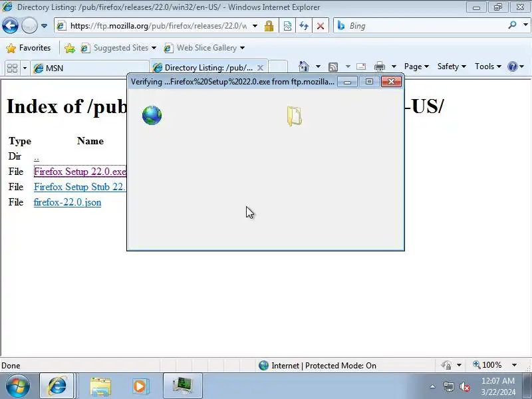Close the Directory Listing tab
Screen dimensions: 532x399
(x=260, y=68)
